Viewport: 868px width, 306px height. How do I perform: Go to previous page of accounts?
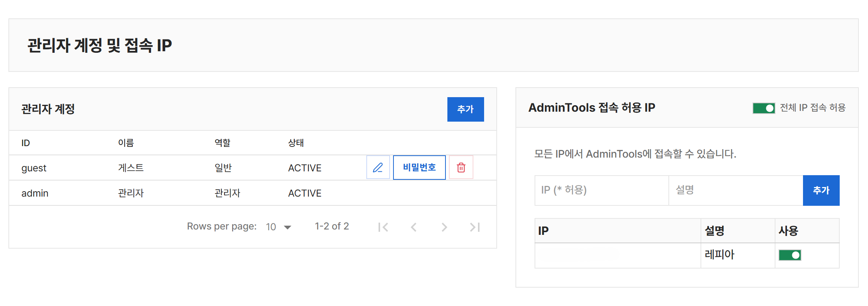pos(414,227)
